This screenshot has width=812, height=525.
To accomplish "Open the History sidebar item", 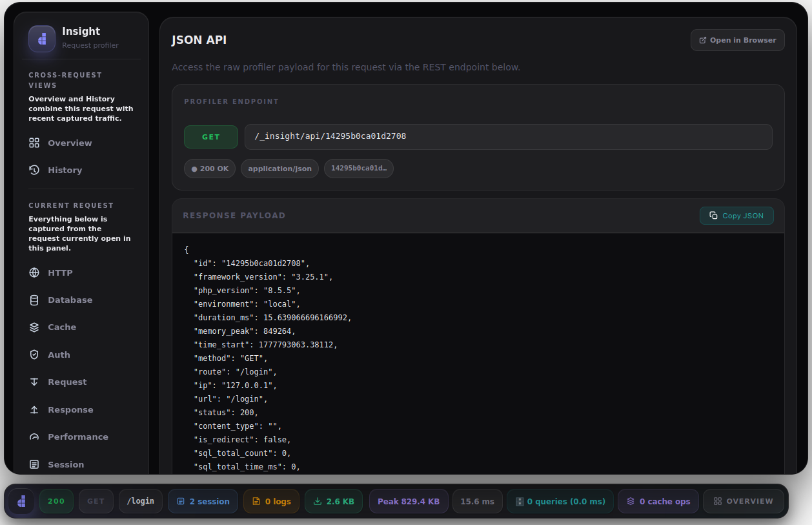I will click(x=81, y=170).
